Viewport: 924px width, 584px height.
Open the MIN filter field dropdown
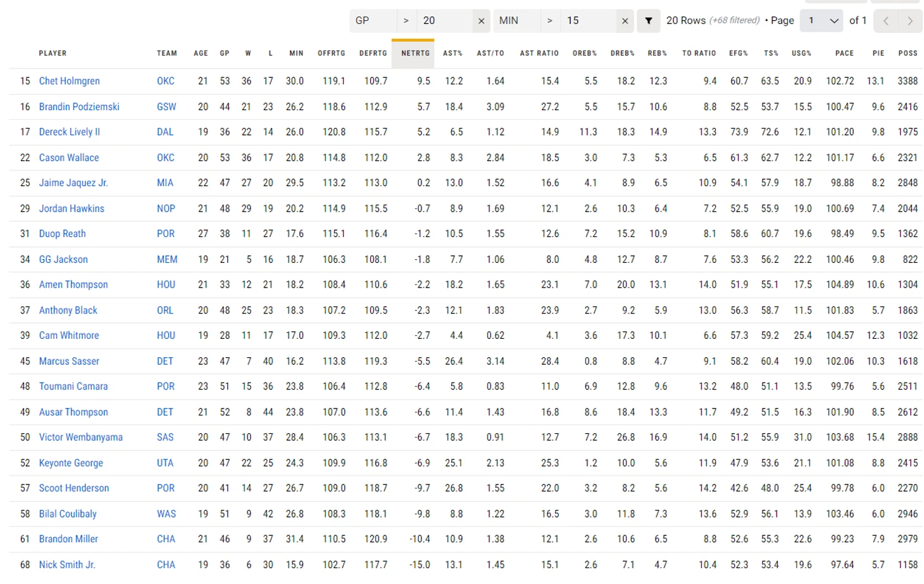pyautogui.click(x=517, y=21)
